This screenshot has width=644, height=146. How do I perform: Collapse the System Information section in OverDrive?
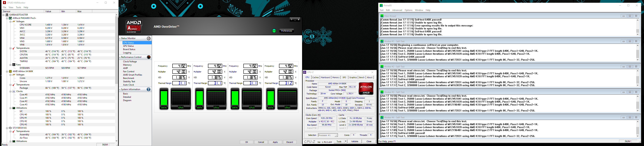point(120,89)
